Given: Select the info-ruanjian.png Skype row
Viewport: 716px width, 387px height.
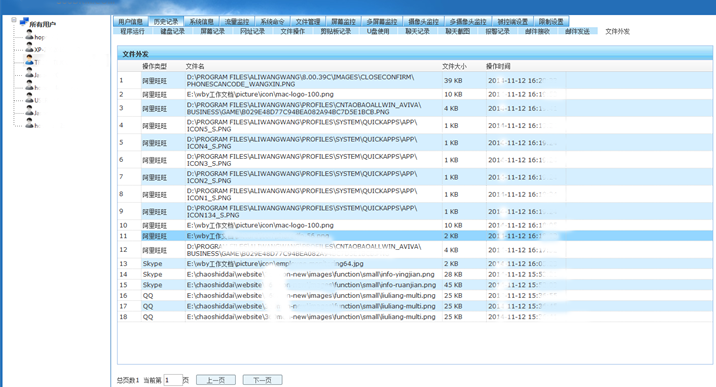Looking at the screenshot, I should 415,285.
